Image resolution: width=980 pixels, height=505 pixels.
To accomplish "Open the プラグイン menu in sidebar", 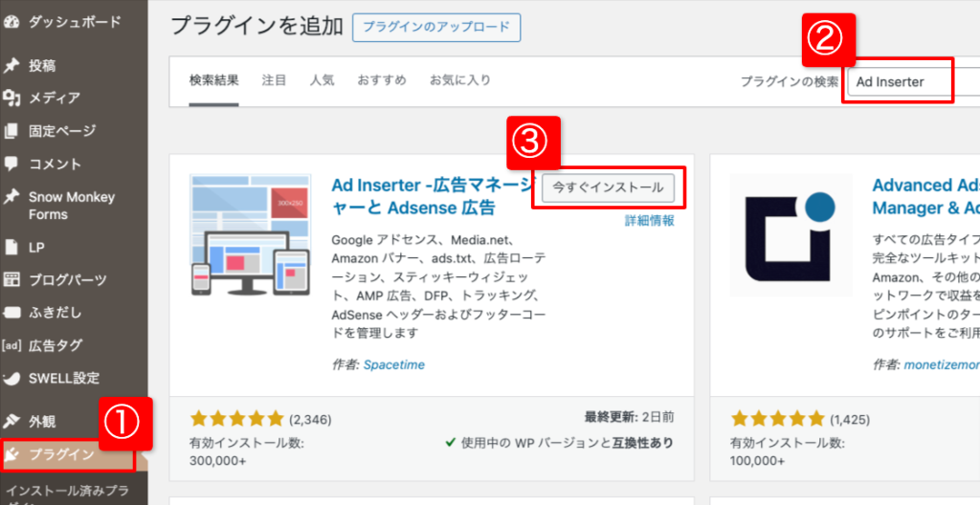I will [61, 454].
